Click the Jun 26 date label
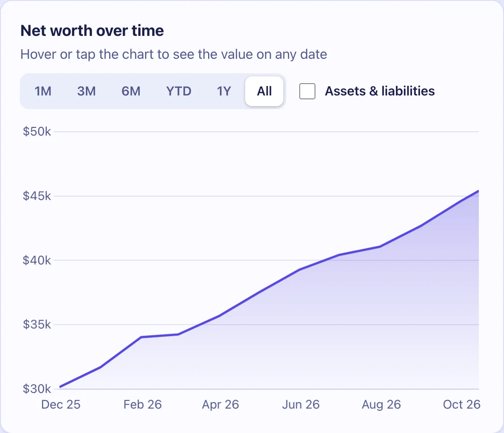The height and width of the screenshot is (433, 504). click(x=301, y=404)
